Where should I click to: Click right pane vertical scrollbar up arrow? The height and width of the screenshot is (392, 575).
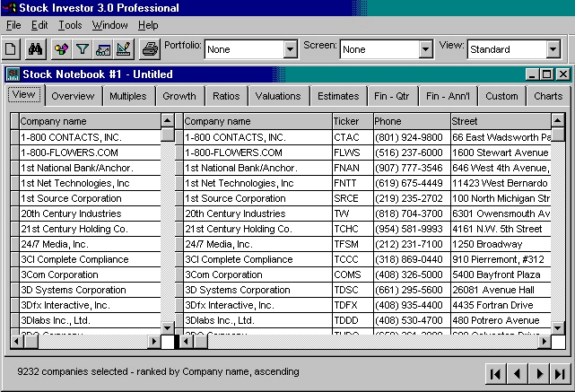tap(558, 120)
